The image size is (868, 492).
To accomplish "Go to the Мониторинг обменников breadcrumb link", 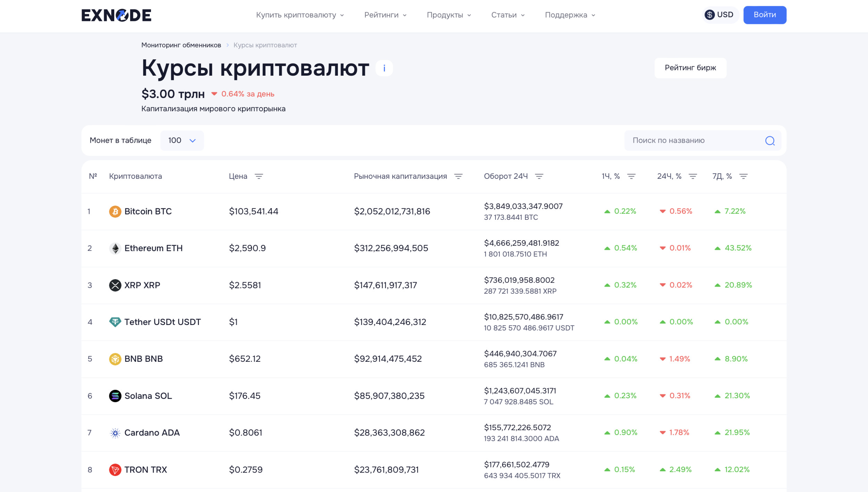I will coord(181,45).
